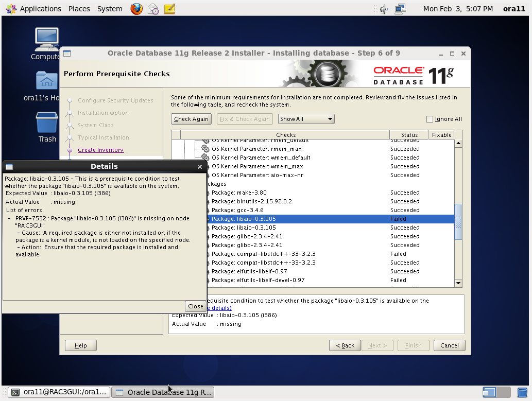Click the Check Again button
532x401 pixels.
coord(191,119)
